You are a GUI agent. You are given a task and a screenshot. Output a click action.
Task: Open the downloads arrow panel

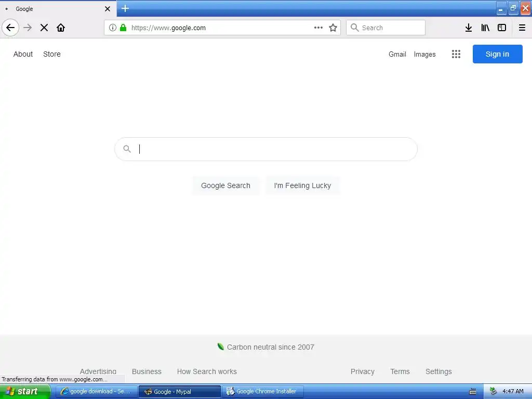(x=469, y=28)
